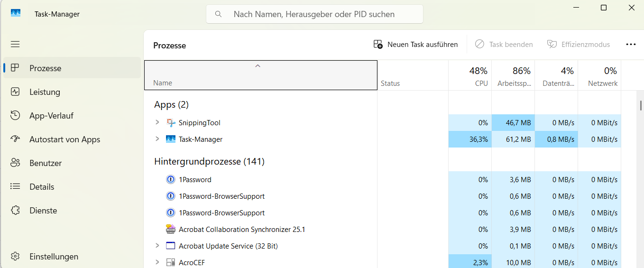Image resolution: width=644 pixels, height=268 pixels.
Task: Click the Autostart von Apps icon
Action: pyautogui.click(x=15, y=139)
